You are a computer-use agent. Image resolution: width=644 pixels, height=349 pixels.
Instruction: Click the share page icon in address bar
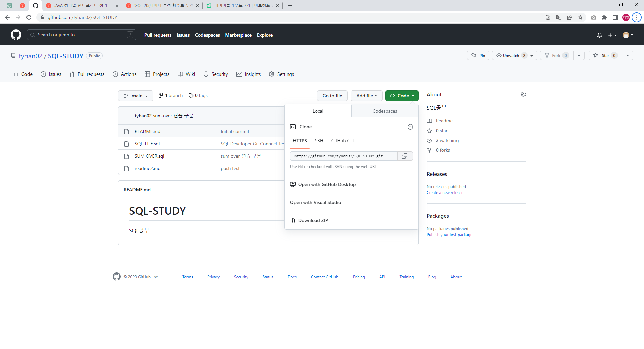tap(570, 17)
